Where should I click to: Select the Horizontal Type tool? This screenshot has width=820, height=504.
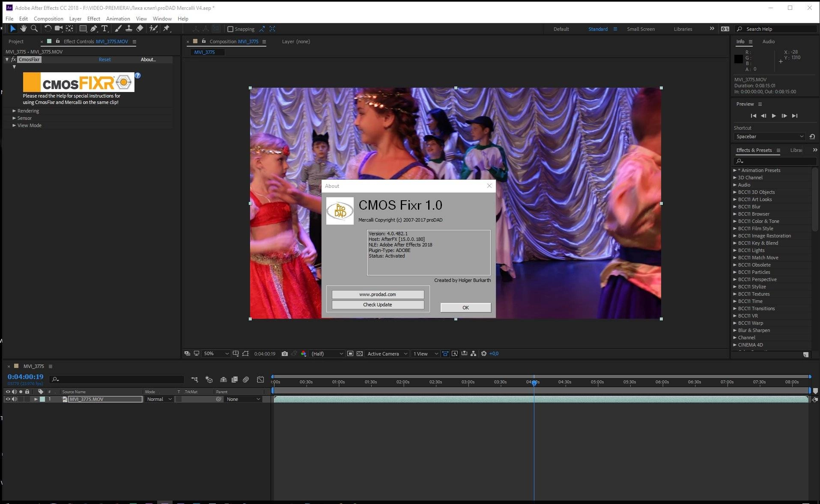click(x=104, y=29)
